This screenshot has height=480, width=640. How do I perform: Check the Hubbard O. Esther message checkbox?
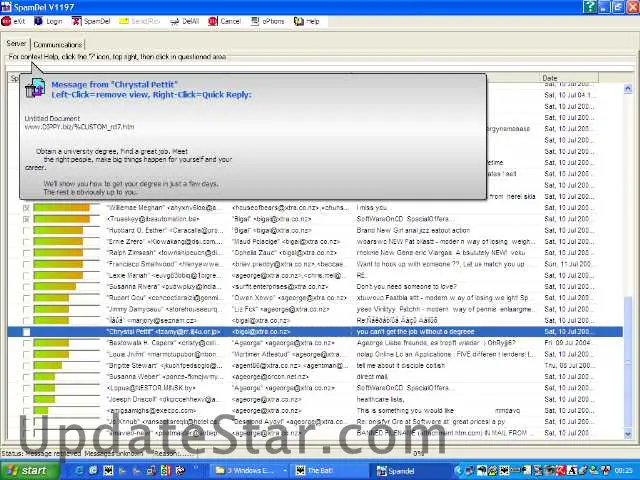pyautogui.click(x=27, y=231)
